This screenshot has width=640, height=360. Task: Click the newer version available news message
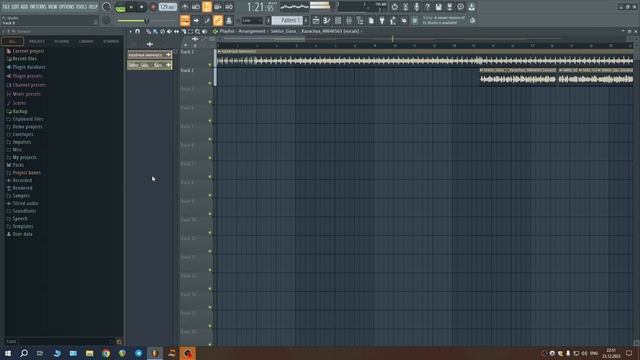444,20
